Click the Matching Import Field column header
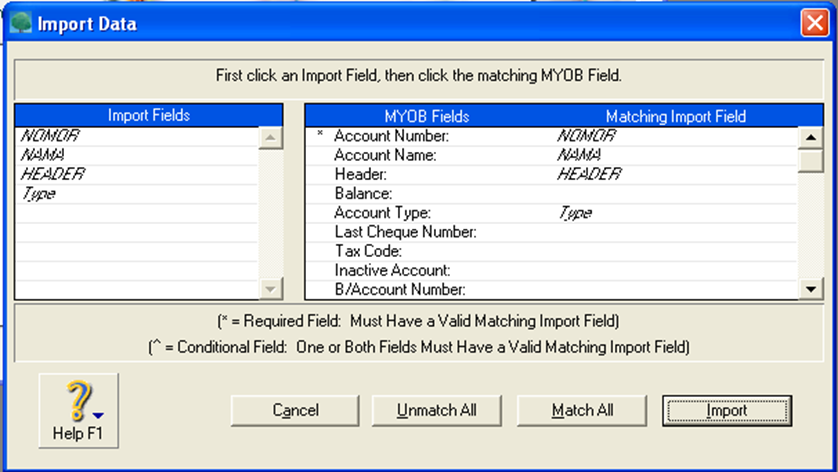Viewport: 838px width, 472px height. pyautogui.click(x=676, y=116)
